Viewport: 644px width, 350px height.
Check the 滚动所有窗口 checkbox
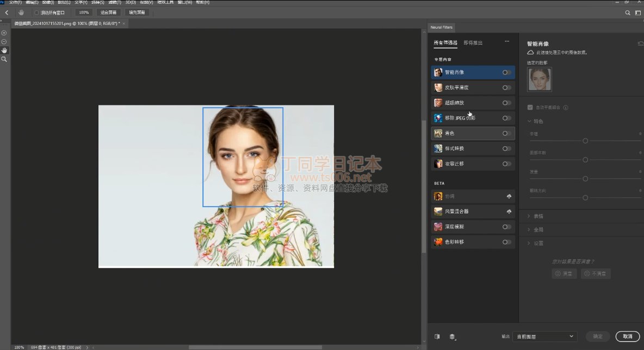pyautogui.click(x=36, y=12)
